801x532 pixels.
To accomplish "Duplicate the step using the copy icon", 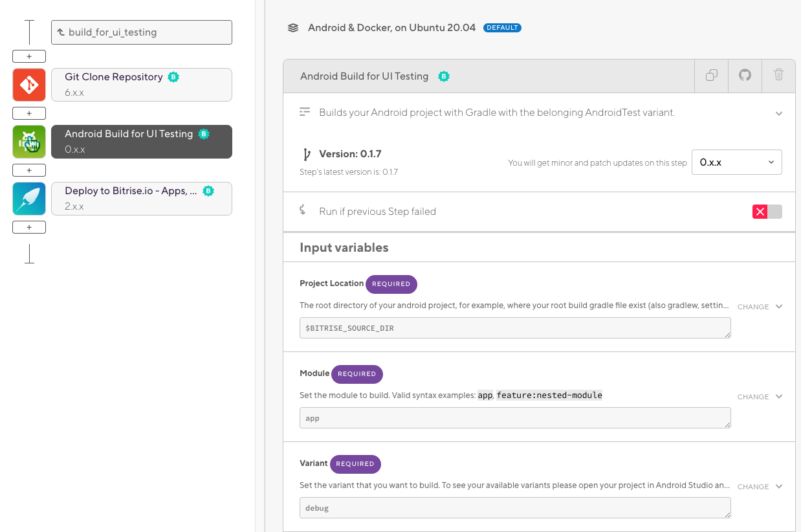I will [x=711, y=76].
